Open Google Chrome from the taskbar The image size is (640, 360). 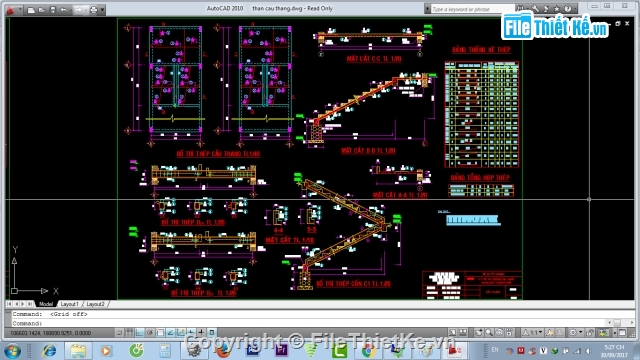[368, 351]
